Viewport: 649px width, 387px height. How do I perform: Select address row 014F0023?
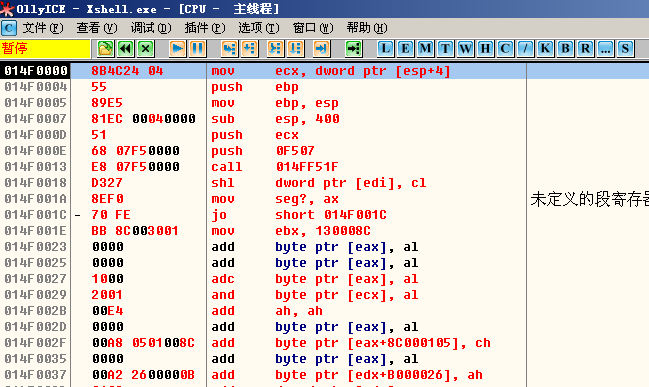(x=36, y=247)
